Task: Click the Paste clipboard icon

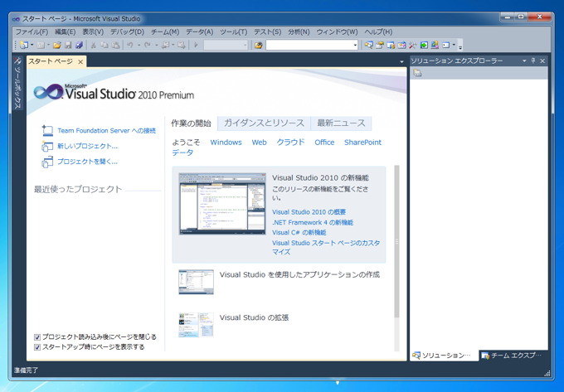Action: pyautogui.click(x=115, y=45)
